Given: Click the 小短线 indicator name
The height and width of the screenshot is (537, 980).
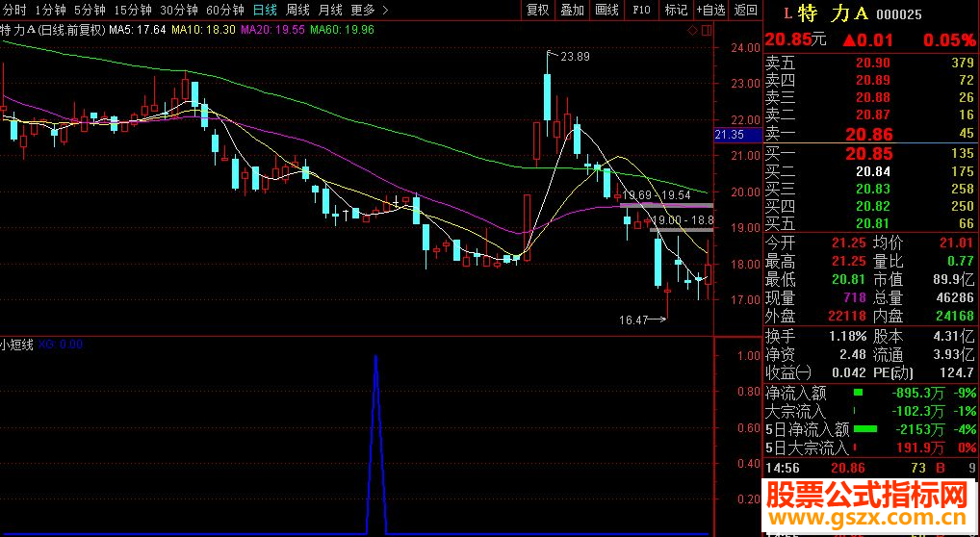Looking at the screenshot, I should [17, 345].
